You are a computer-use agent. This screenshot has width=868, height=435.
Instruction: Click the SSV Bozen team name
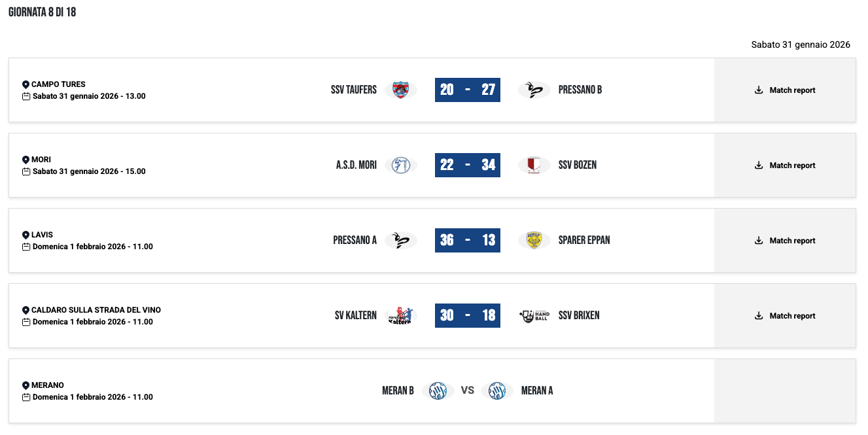[577, 165]
